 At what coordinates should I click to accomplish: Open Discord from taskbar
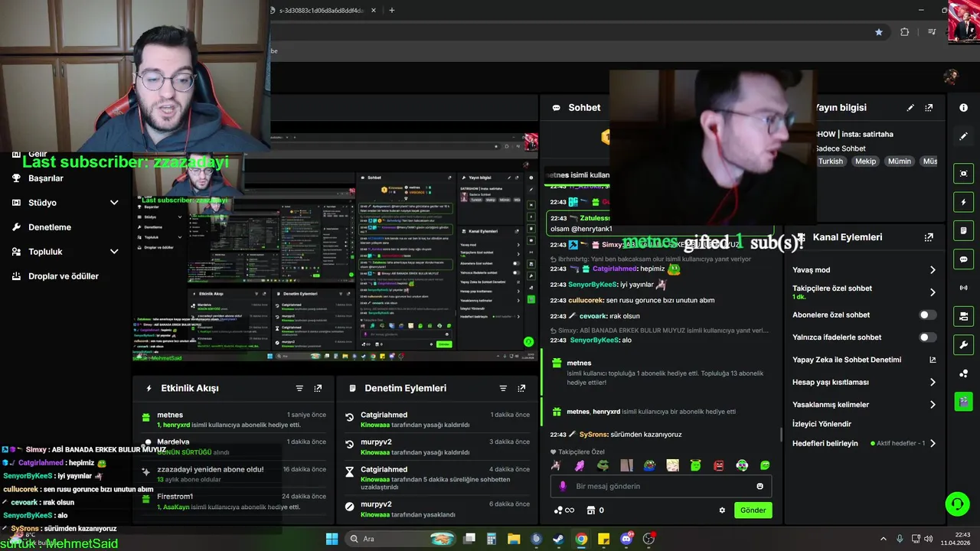point(626,539)
